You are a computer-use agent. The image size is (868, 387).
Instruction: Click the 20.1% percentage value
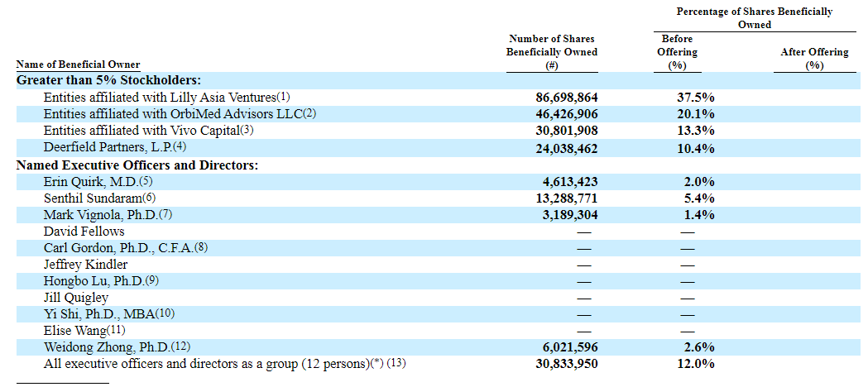pos(695,115)
